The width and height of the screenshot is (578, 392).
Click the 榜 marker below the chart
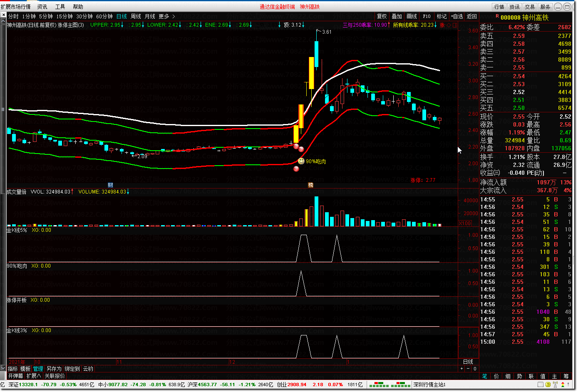point(310,185)
